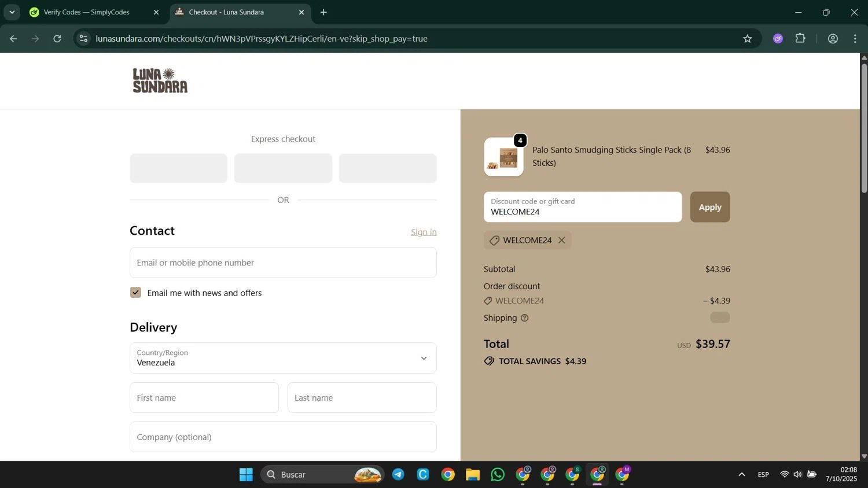Show hidden system tray icons

pos(742,475)
